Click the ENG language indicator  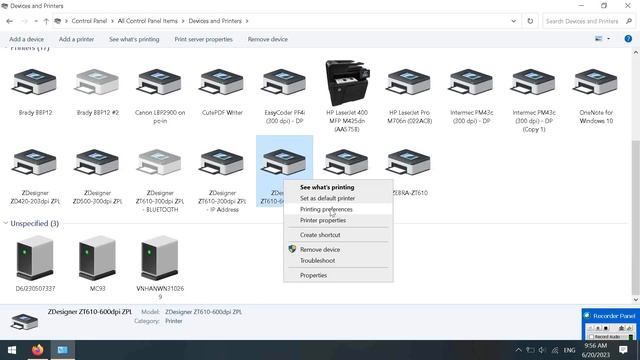[x=569, y=350]
